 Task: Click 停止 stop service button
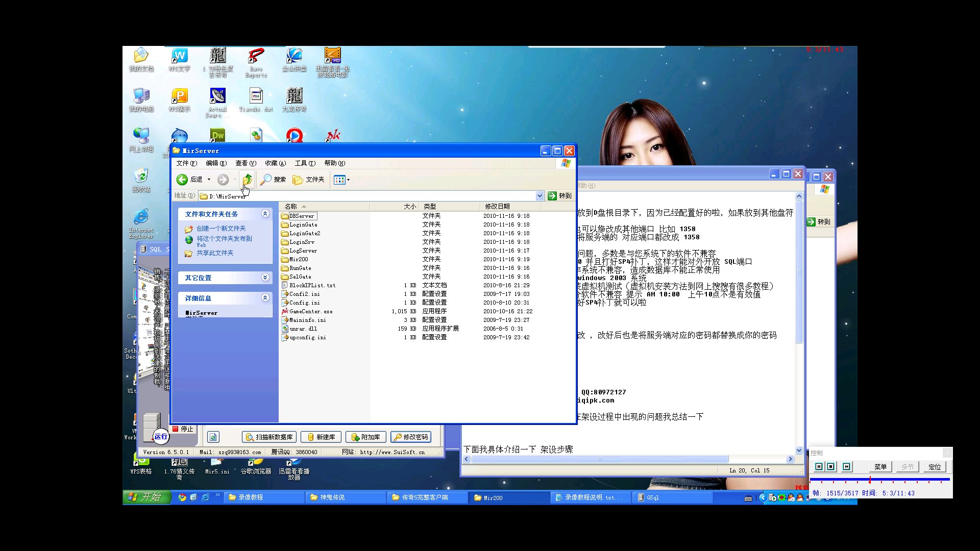(x=183, y=429)
